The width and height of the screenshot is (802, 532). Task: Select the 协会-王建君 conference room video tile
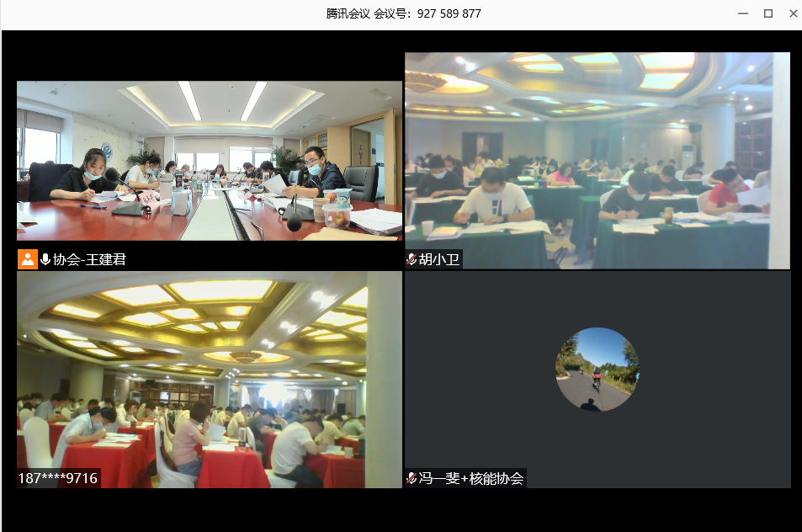pos(209,160)
